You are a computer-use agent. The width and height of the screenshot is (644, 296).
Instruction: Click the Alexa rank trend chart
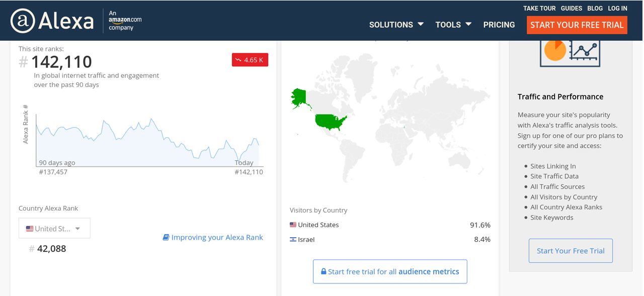coord(149,142)
